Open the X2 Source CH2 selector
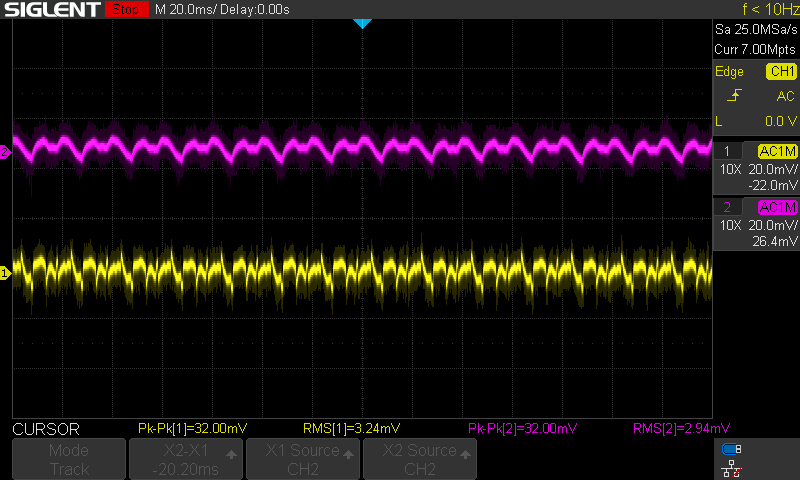The height and width of the screenshot is (480, 800). (x=419, y=459)
